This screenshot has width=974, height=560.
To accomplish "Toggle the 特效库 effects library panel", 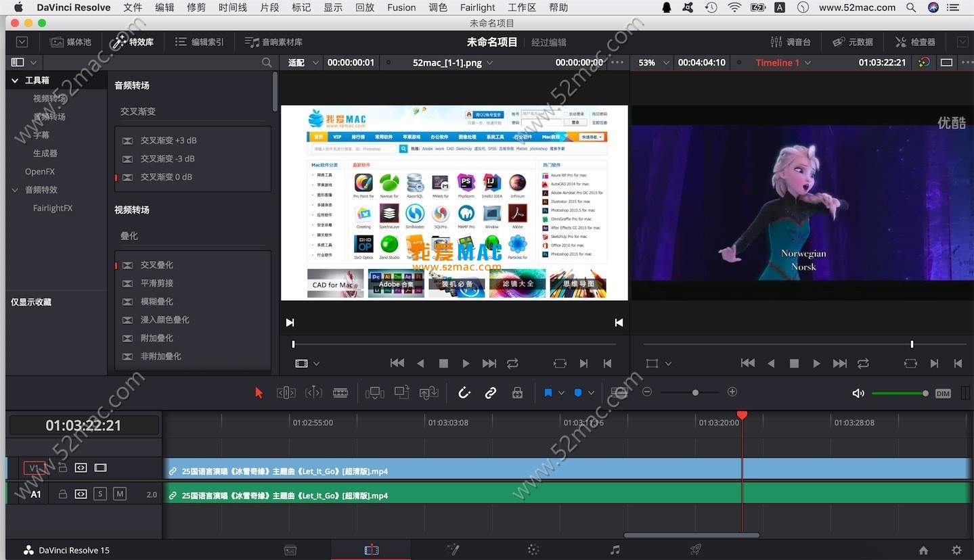I will point(133,42).
